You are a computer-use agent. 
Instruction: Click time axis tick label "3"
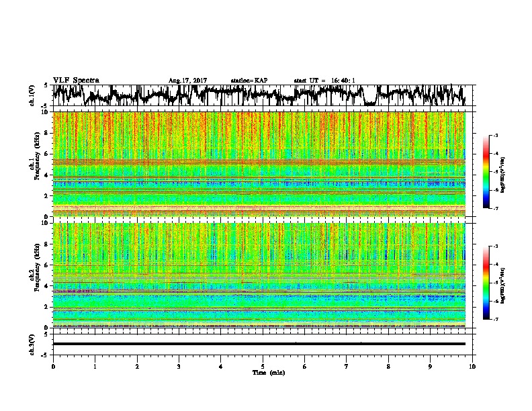pyautogui.click(x=179, y=366)
